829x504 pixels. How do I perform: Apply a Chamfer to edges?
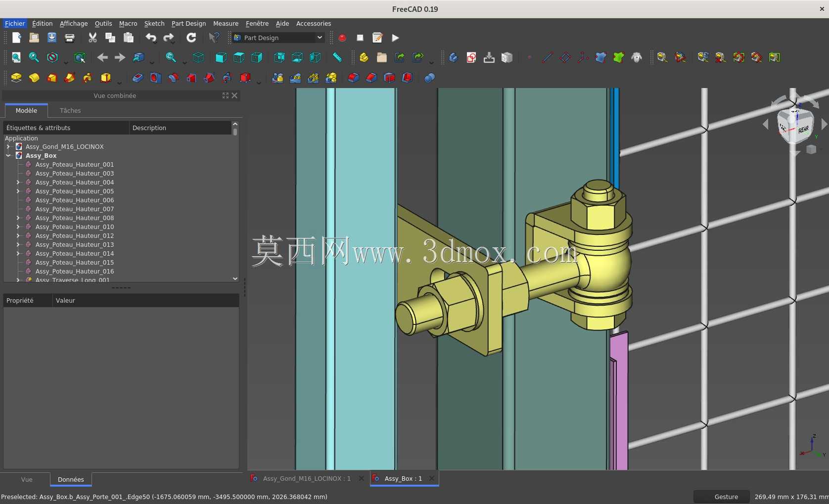point(371,78)
